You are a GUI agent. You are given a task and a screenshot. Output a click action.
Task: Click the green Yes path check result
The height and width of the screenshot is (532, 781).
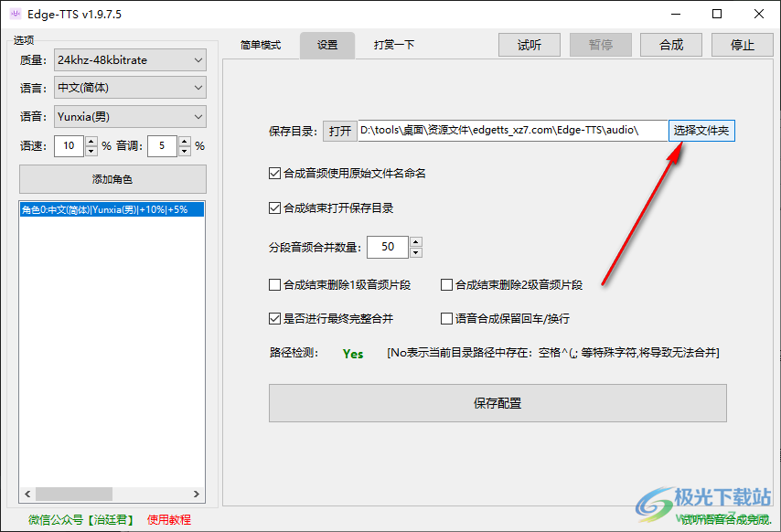(353, 354)
